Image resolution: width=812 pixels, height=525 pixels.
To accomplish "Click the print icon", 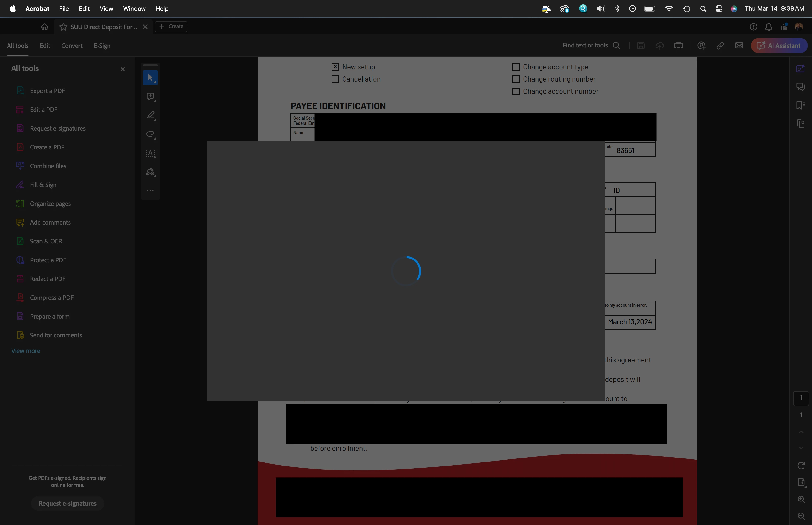I will (x=678, y=46).
